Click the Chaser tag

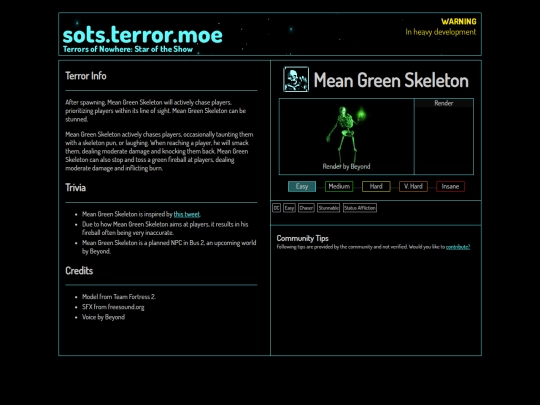click(306, 208)
